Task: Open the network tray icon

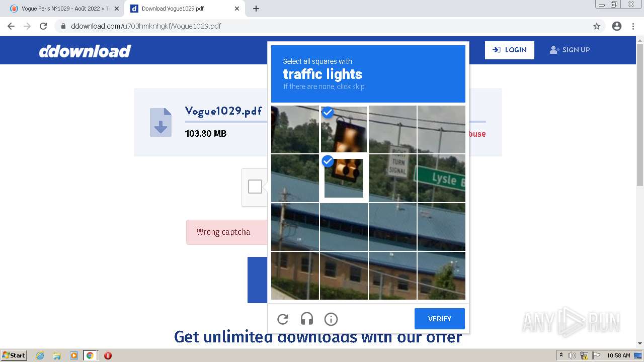Action: 584,355
